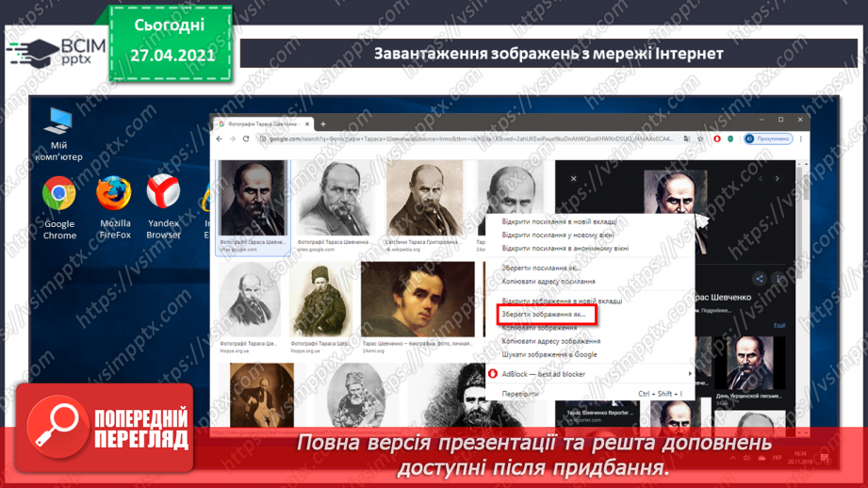The height and width of the screenshot is (488, 868).
Task: Close the Фотографія Тараса Шевченка tab
Action: click(x=307, y=124)
